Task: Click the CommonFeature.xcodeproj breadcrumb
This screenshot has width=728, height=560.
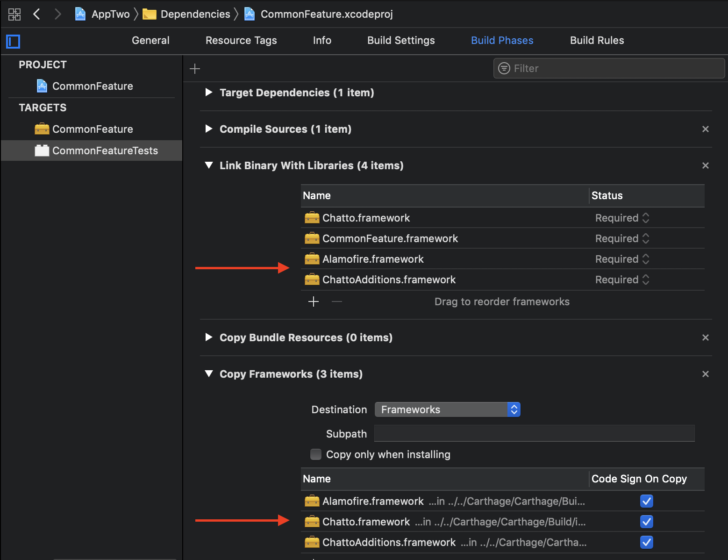Action: point(319,14)
